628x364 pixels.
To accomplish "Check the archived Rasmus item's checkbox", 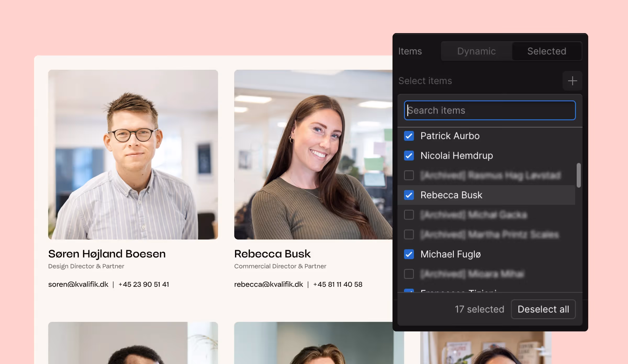I will 409,175.
